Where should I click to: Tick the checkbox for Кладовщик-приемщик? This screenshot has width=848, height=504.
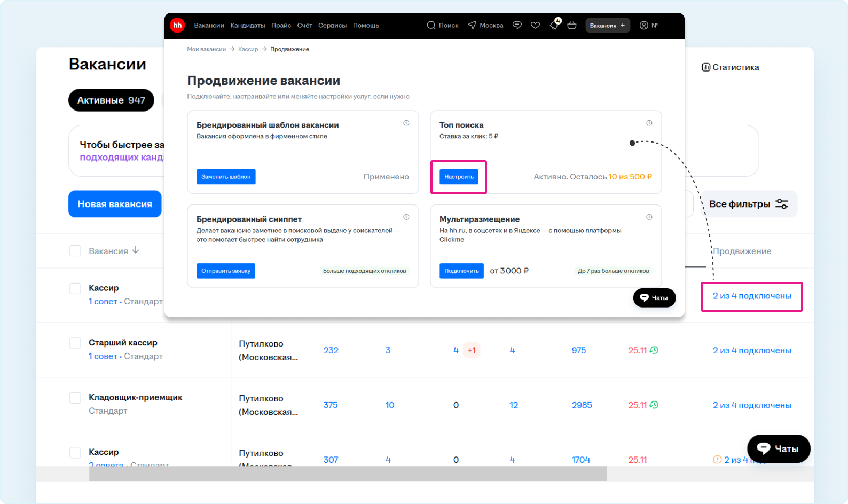click(x=75, y=398)
